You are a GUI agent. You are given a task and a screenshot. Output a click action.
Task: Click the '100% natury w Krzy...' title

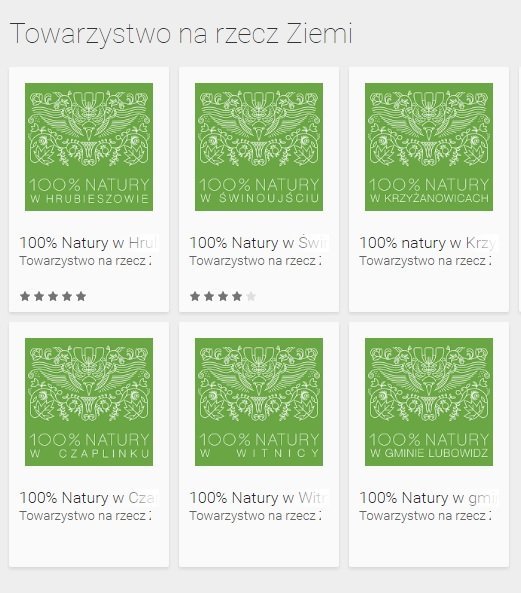[428, 242]
